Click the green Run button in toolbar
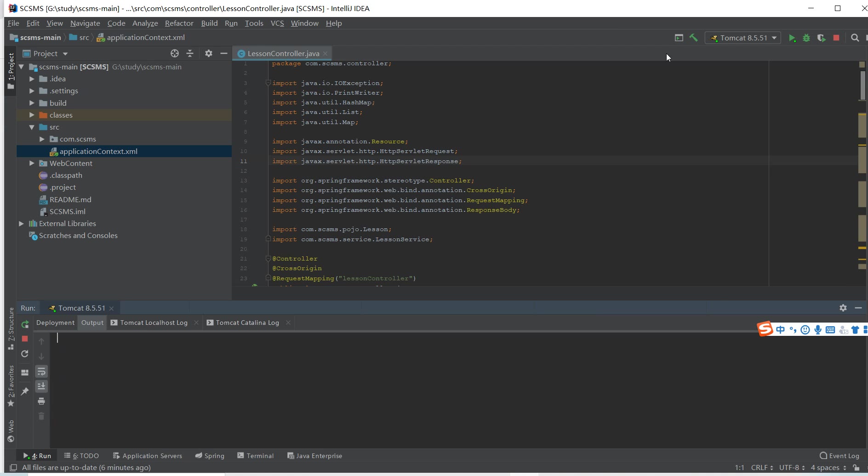This screenshot has width=868, height=476. 792,38
